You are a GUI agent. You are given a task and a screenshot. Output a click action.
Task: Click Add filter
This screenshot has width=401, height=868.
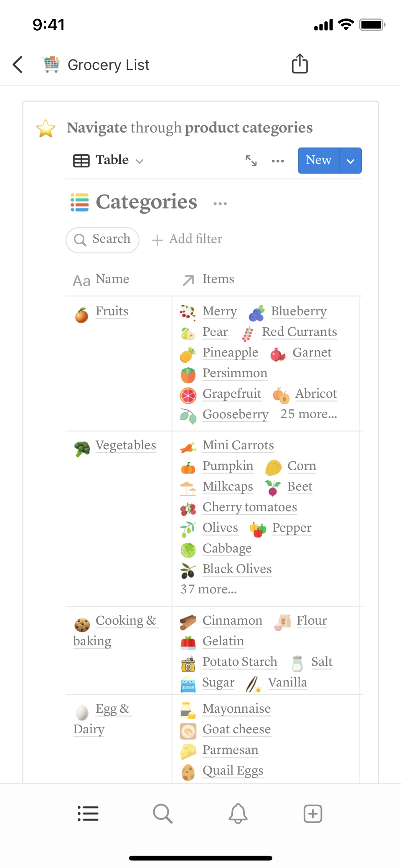pyautogui.click(x=187, y=239)
